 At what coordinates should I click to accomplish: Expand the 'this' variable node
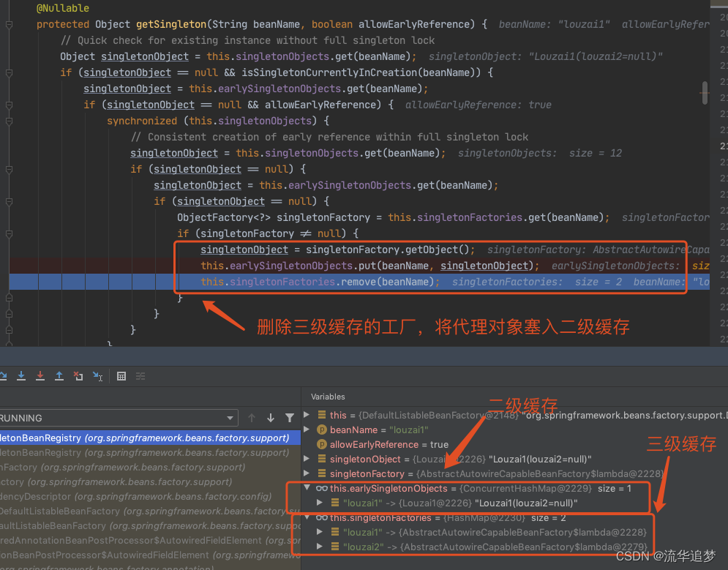click(x=307, y=414)
